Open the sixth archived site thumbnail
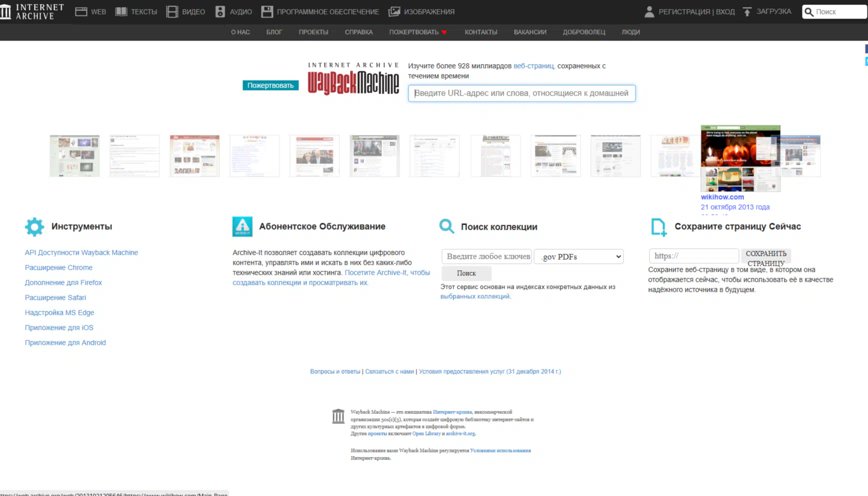 [374, 156]
